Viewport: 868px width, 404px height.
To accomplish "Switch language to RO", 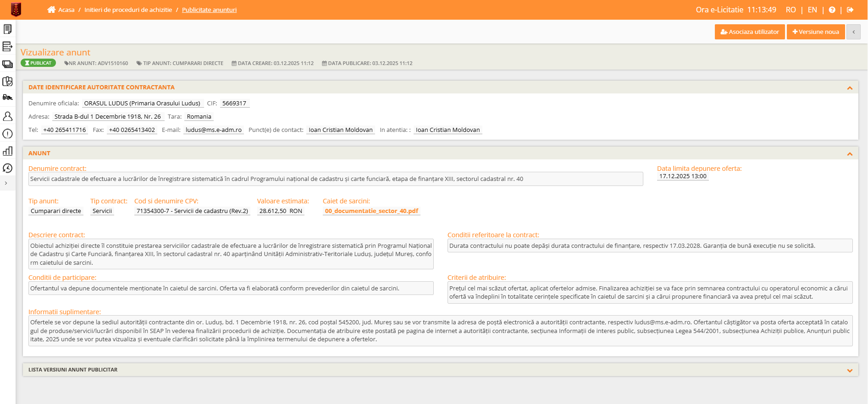I will tap(791, 10).
